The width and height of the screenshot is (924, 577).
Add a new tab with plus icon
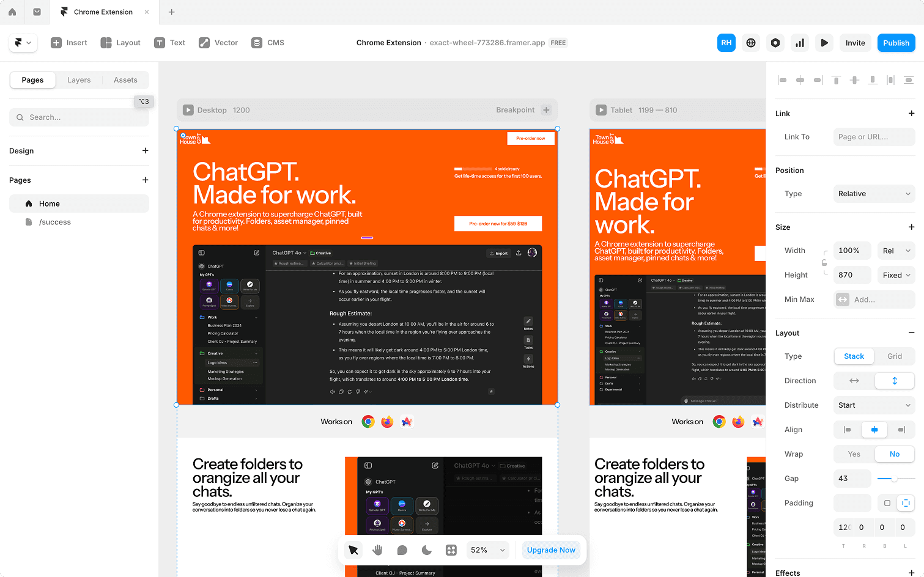[x=172, y=12]
